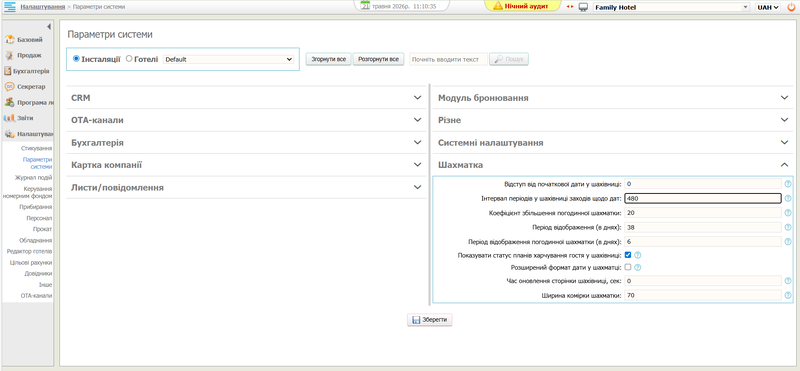Collapse the left sidebar with arrow

[x=49, y=26]
